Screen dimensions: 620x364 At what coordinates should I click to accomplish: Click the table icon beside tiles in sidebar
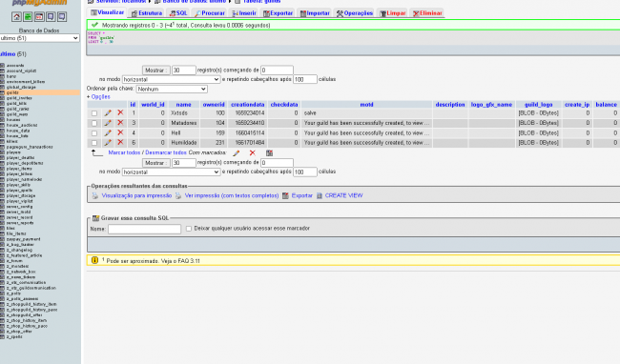click(2, 228)
